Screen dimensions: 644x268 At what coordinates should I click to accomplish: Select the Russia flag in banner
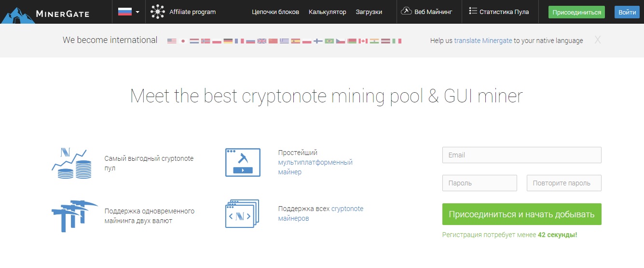click(250, 41)
